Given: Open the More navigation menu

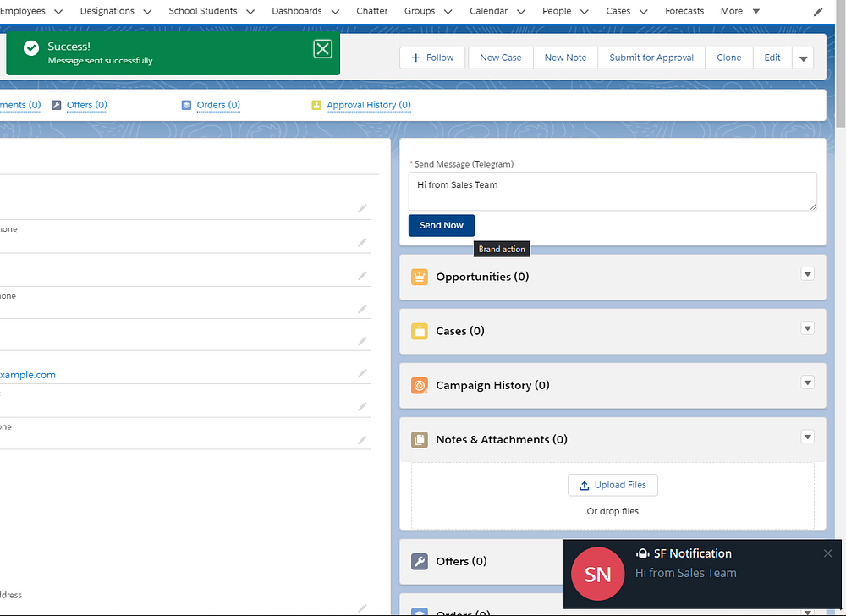Looking at the screenshot, I should 739,11.
